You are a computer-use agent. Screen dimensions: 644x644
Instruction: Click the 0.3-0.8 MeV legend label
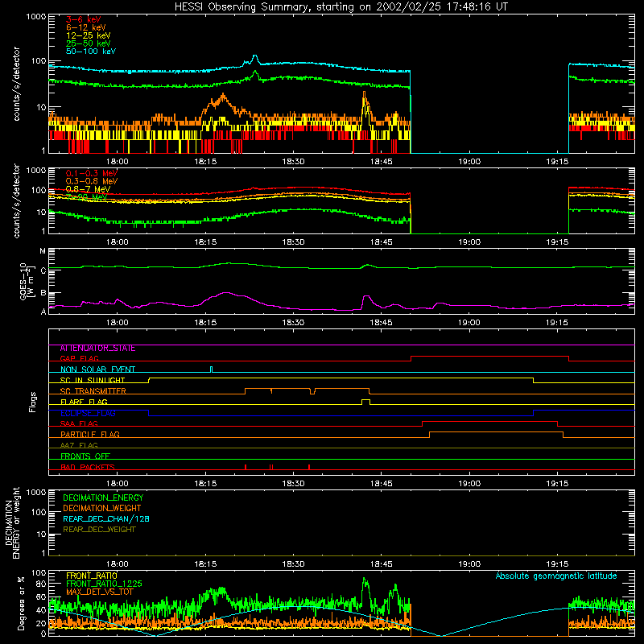tap(92, 181)
